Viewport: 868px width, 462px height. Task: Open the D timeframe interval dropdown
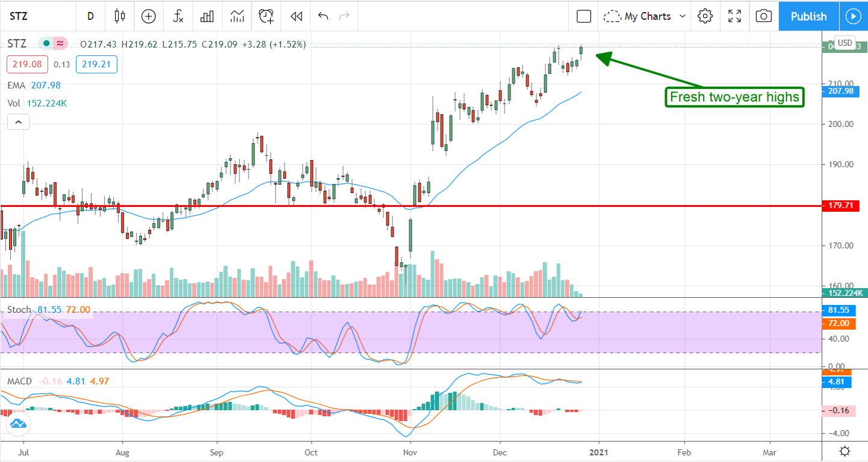coord(90,16)
